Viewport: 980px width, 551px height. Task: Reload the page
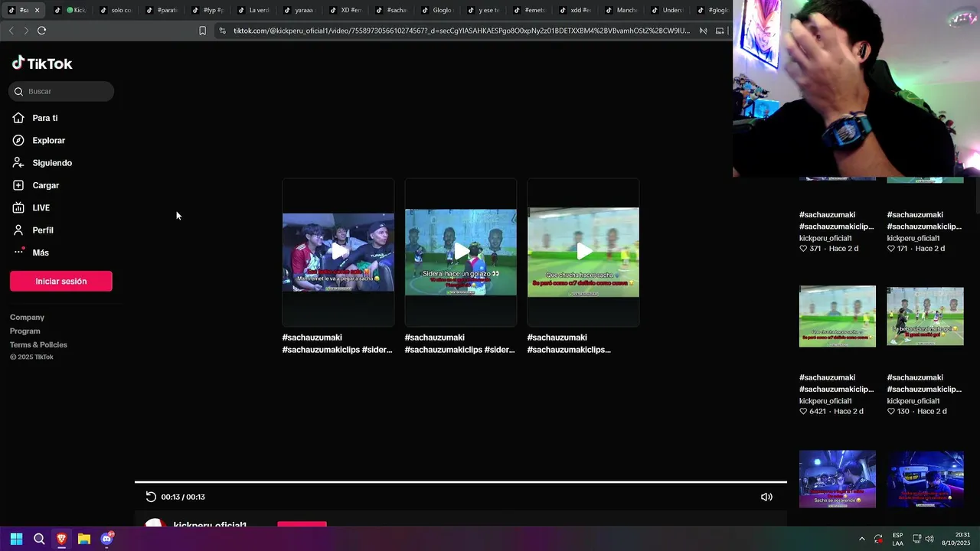coord(41,31)
